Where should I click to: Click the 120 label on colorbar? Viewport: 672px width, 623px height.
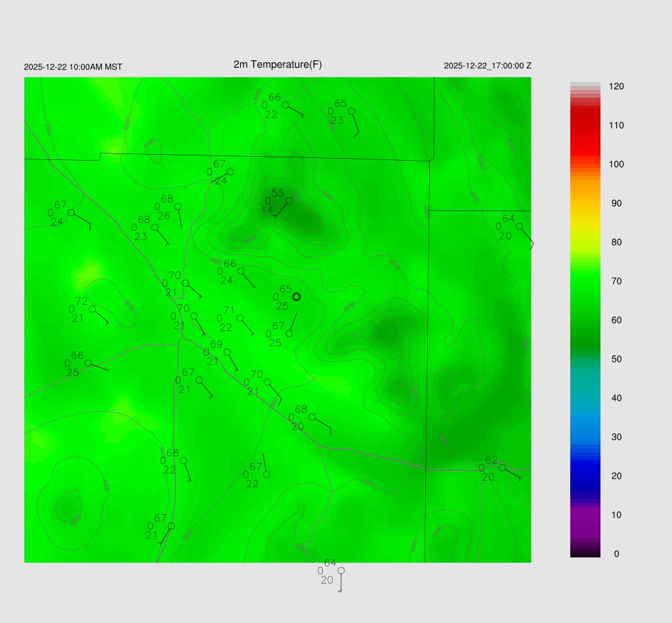[616, 87]
